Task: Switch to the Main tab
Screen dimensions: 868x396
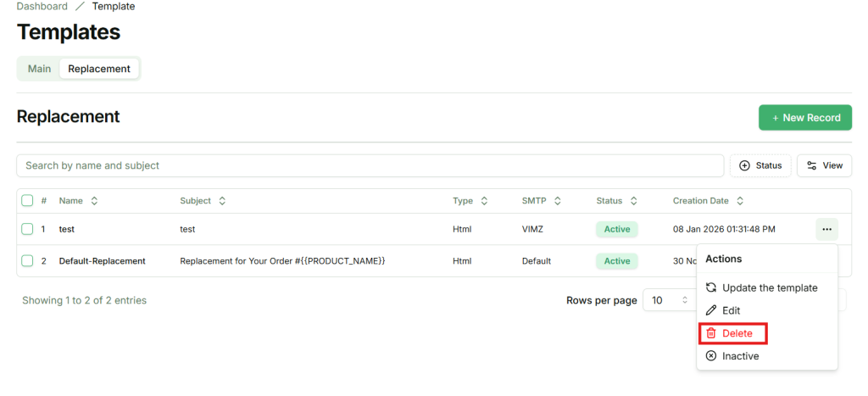Action: (39, 69)
